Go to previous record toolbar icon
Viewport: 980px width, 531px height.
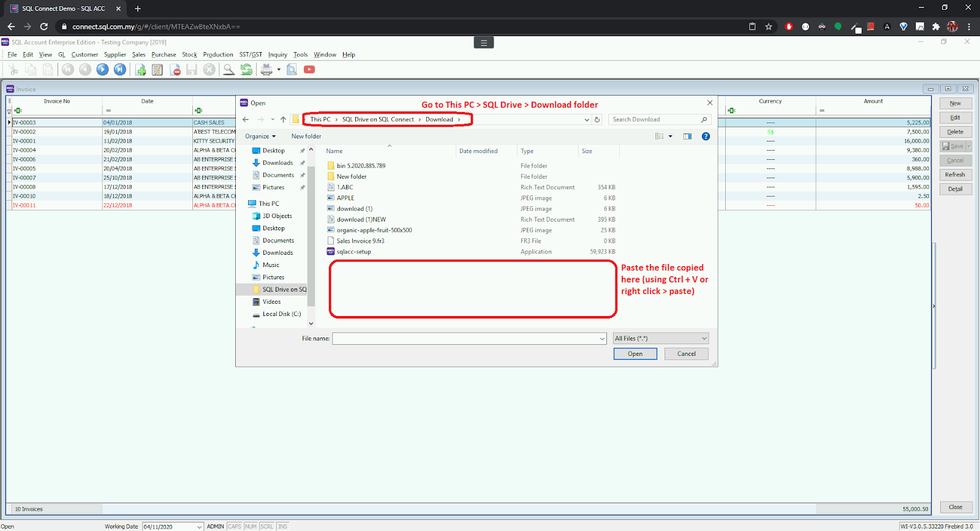85,70
